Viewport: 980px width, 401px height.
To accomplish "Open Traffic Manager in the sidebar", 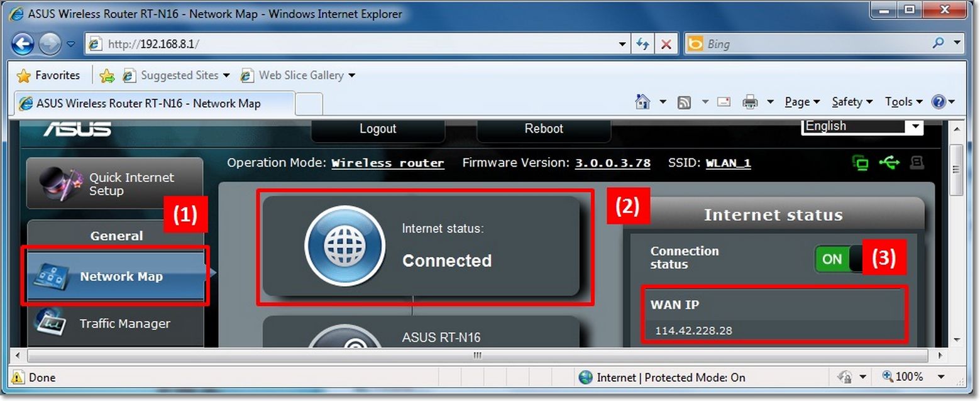I will coord(114,324).
